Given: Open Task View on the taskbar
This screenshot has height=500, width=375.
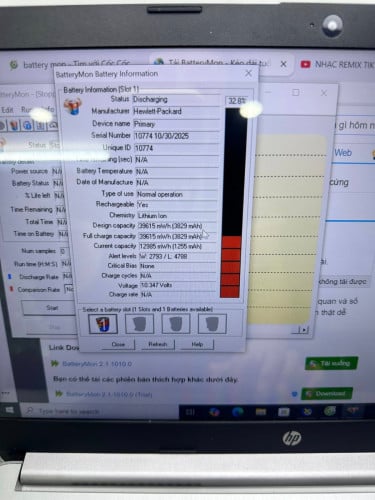Looking at the screenshot, I should 190,412.
